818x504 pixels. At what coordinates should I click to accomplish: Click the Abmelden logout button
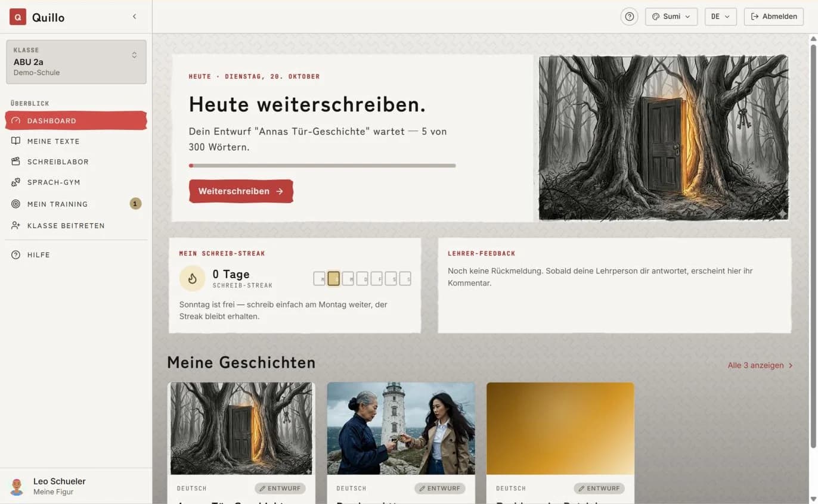(x=774, y=17)
